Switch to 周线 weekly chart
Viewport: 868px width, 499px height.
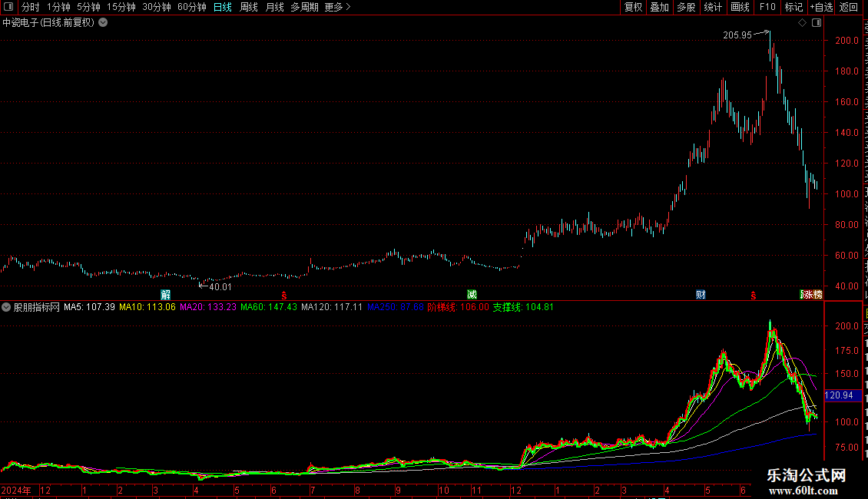(x=249, y=7)
